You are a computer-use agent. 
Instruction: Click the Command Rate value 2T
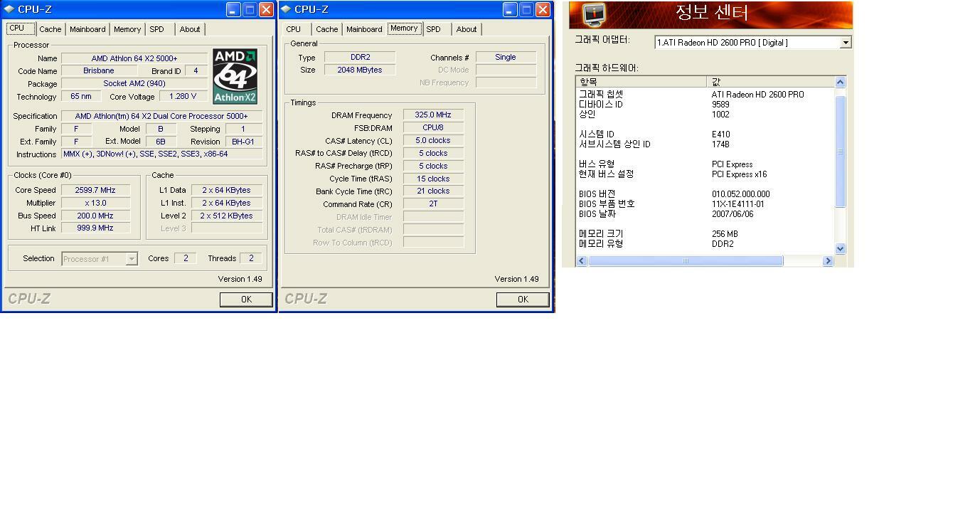point(433,203)
